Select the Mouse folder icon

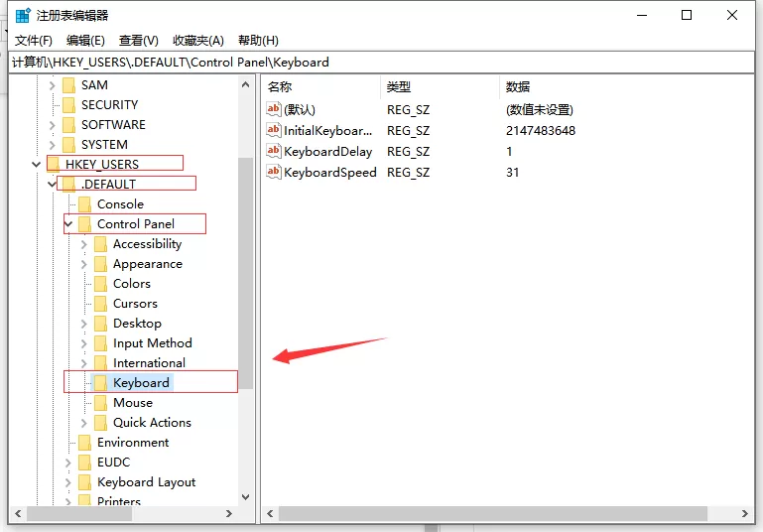(101, 403)
